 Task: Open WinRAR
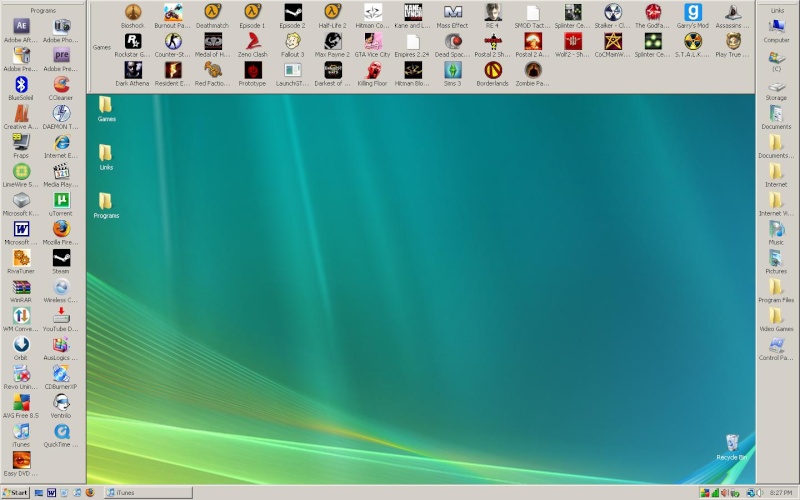(x=21, y=291)
